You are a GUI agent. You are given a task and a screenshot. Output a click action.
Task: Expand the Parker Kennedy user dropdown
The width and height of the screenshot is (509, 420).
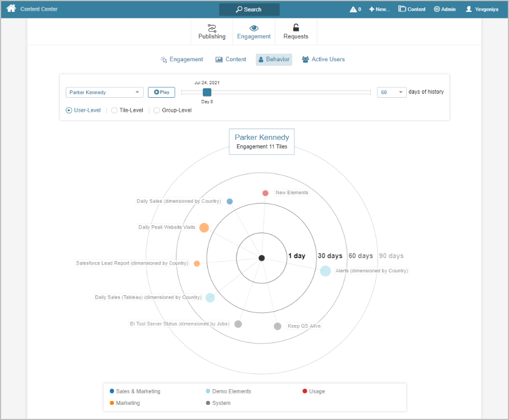click(x=104, y=92)
